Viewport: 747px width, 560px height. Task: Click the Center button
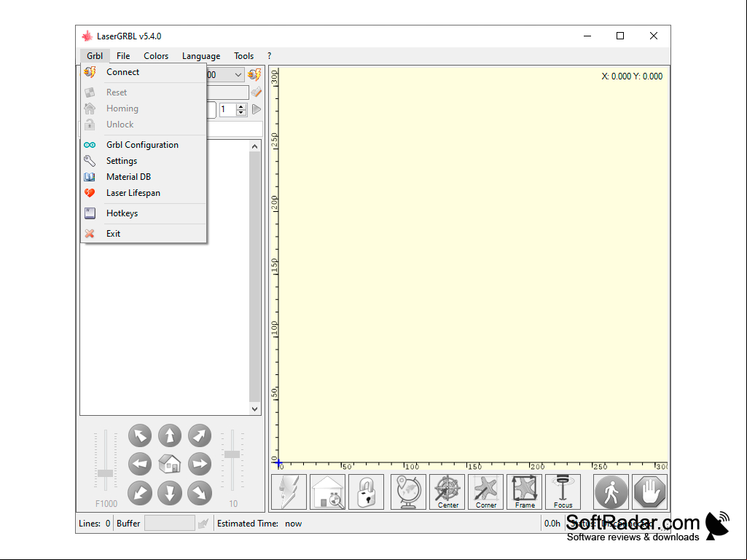point(447,492)
